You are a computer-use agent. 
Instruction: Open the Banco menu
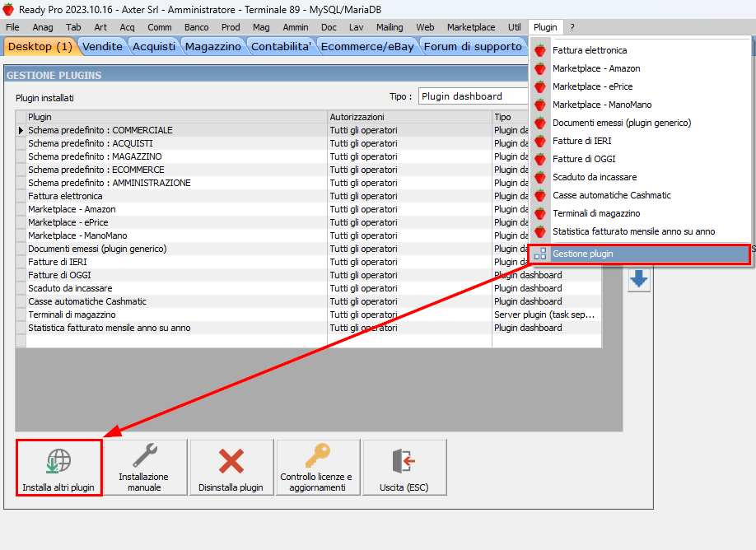coord(197,27)
